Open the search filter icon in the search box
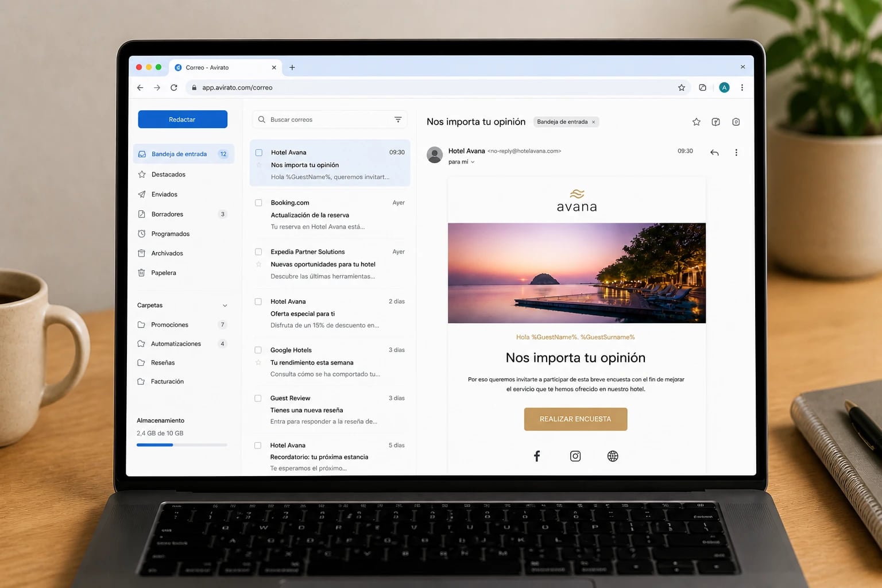The image size is (882, 588). 398,119
